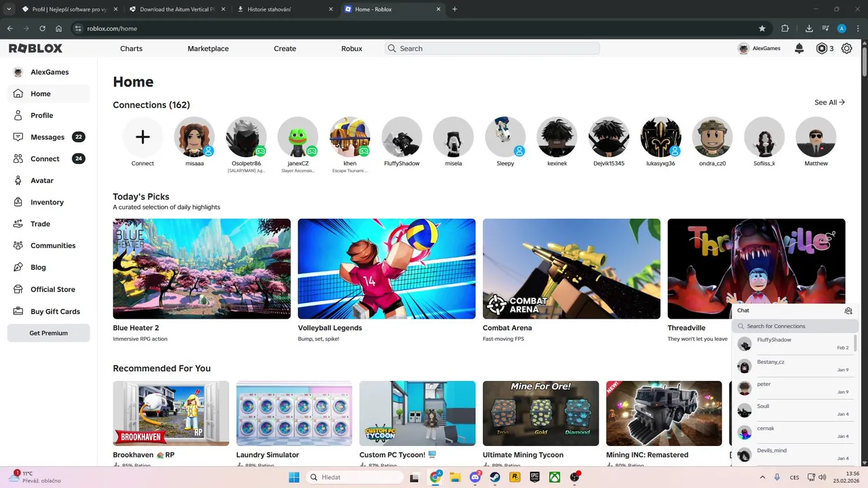Viewport: 868px width, 488px height.
Task: Open the AlexGames sidebar username
Action: tap(50, 72)
